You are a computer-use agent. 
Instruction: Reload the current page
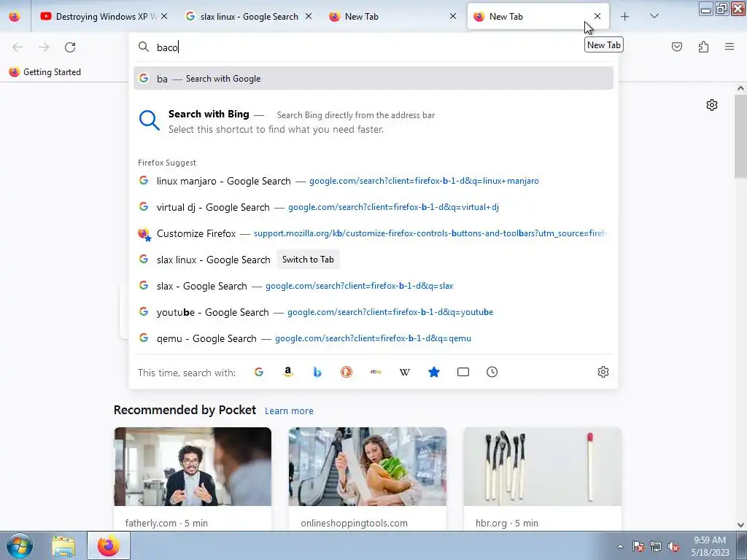[x=70, y=47]
